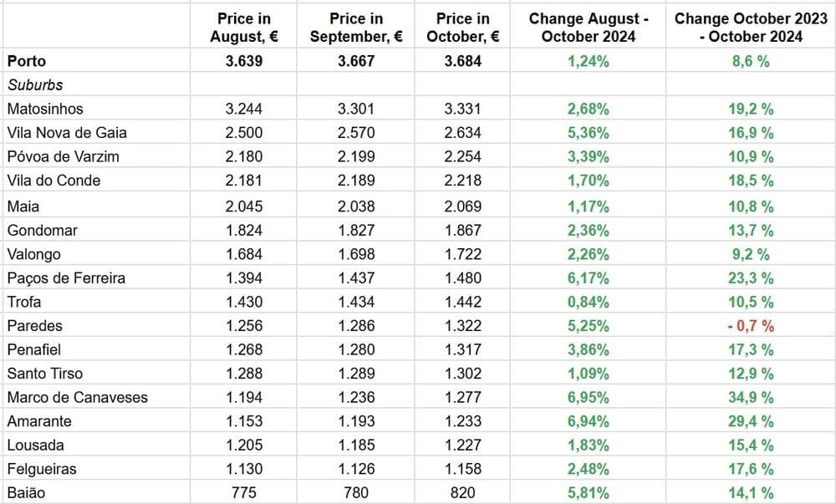Click the Price in October header

tap(463, 28)
